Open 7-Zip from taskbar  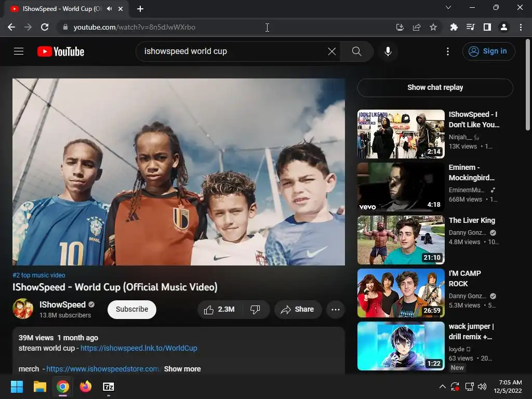tap(109, 387)
